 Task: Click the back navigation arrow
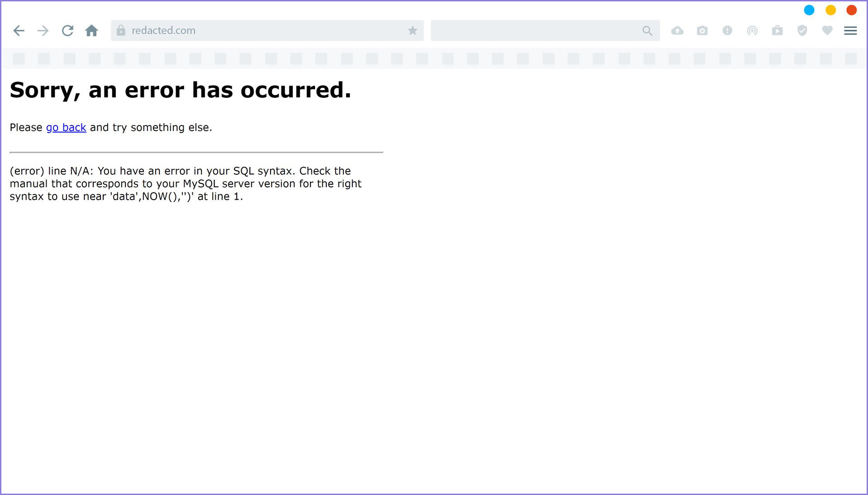coord(19,30)
